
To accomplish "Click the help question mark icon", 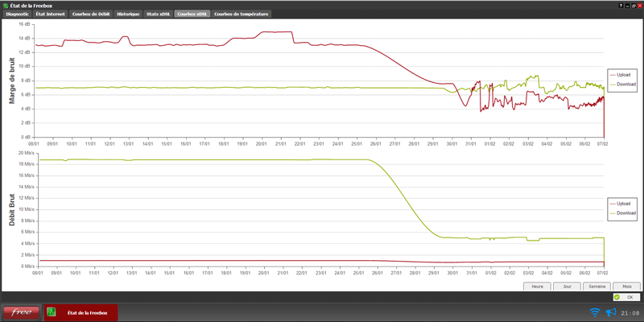I will tap(620, 5).
